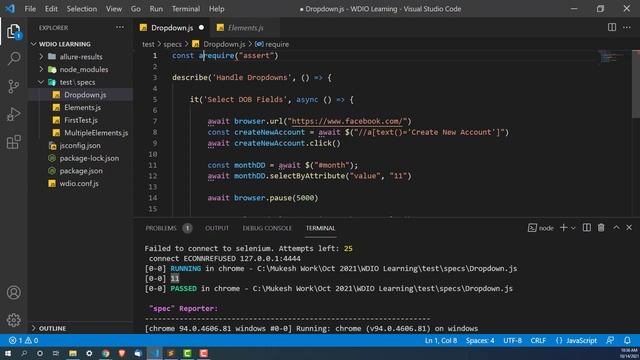
Task: Open package.json file
Action: click(80, 171)
